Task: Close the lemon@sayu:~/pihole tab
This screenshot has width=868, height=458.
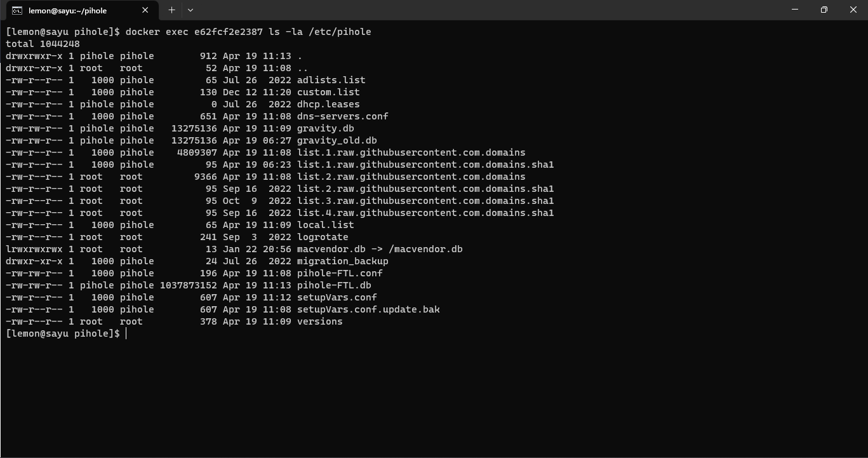Action: click(x=145, y=10)
